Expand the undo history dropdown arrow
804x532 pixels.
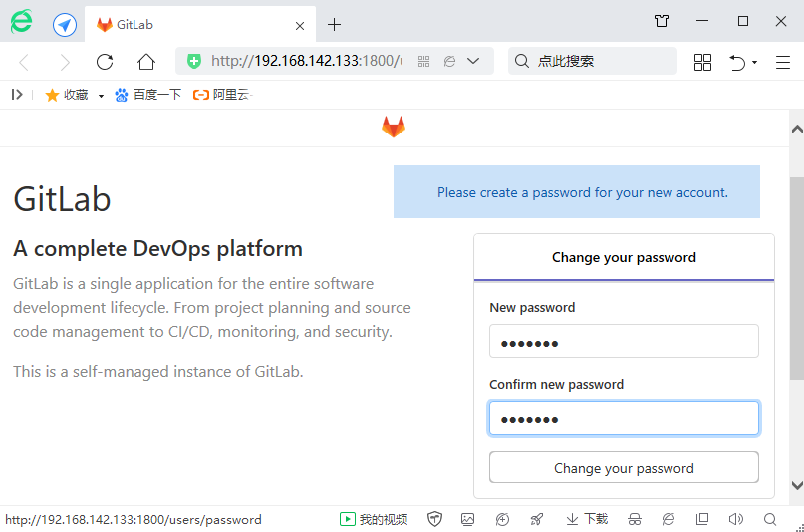click(x=755, y=62)
